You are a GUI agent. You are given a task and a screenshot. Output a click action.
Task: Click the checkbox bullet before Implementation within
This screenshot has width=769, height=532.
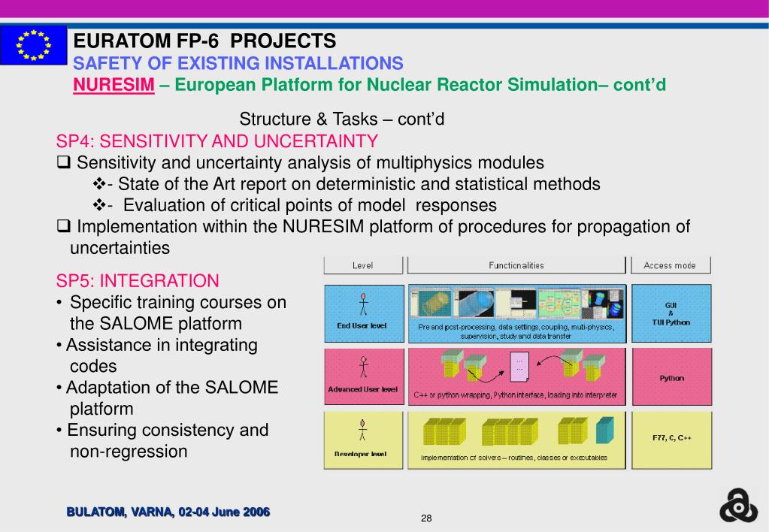64,226
